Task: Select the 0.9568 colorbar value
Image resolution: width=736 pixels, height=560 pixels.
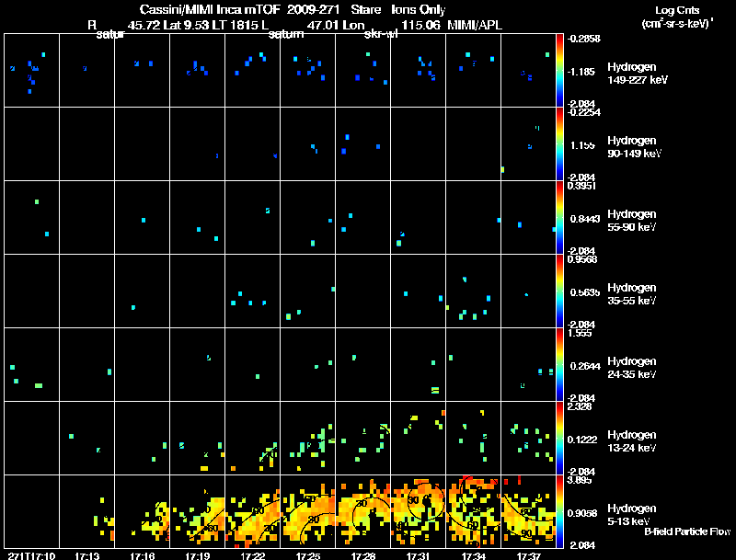Action: 582,259
